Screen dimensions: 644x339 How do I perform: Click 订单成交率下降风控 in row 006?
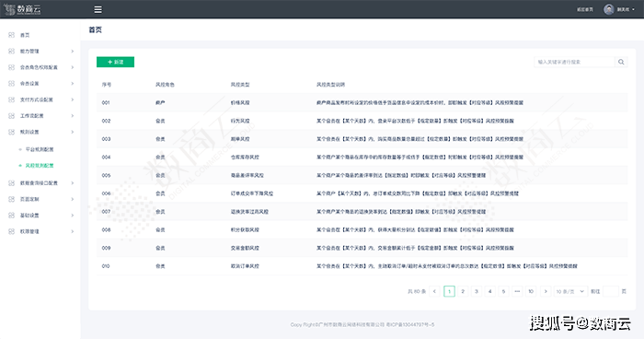252,193
